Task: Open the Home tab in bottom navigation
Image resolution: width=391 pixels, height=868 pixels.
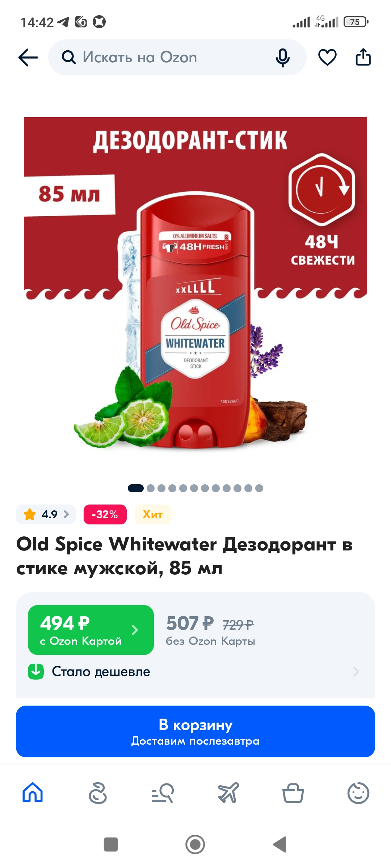Action: pos(33,792)
